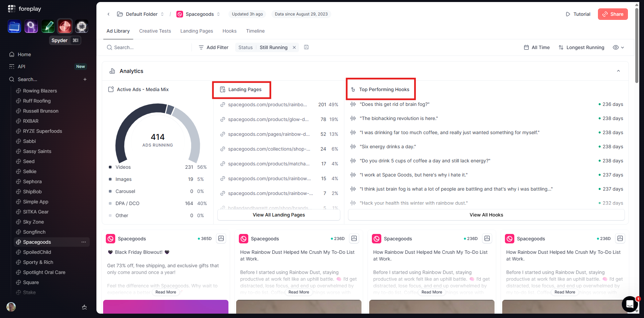
Task: Click the calendar All Time date filter
Action: [x=537, y=47]
